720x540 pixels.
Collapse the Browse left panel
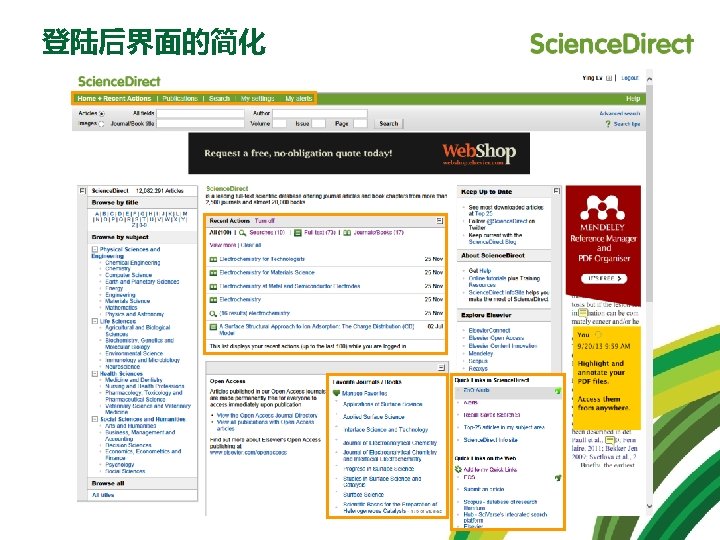pos(82,190)
